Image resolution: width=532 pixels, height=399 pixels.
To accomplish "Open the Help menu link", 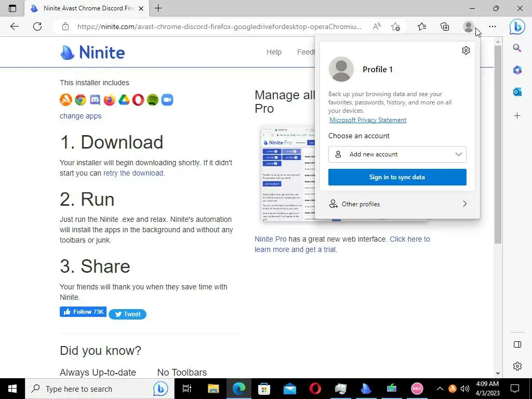I will coord(274,52).
